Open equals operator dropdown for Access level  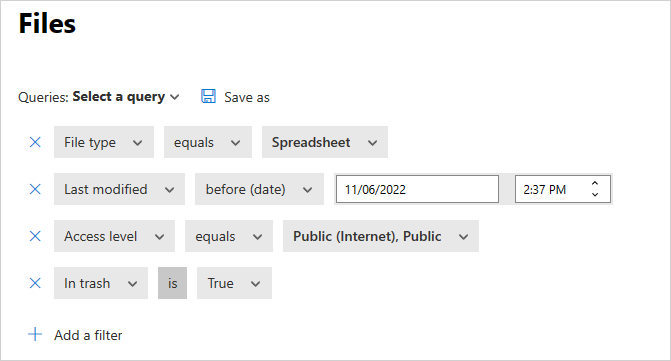(x=229, y=236)
